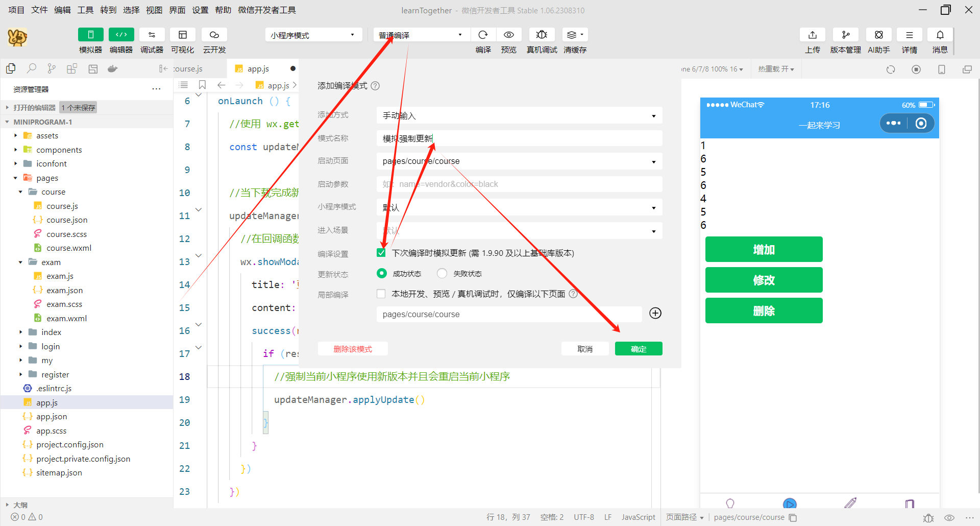Select the 成功状态 radio button

[382, 273]
